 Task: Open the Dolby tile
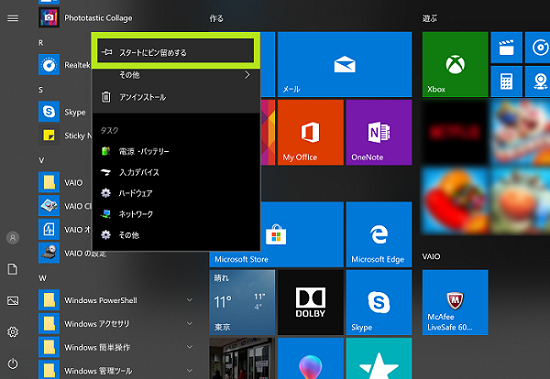coord(310,302)
